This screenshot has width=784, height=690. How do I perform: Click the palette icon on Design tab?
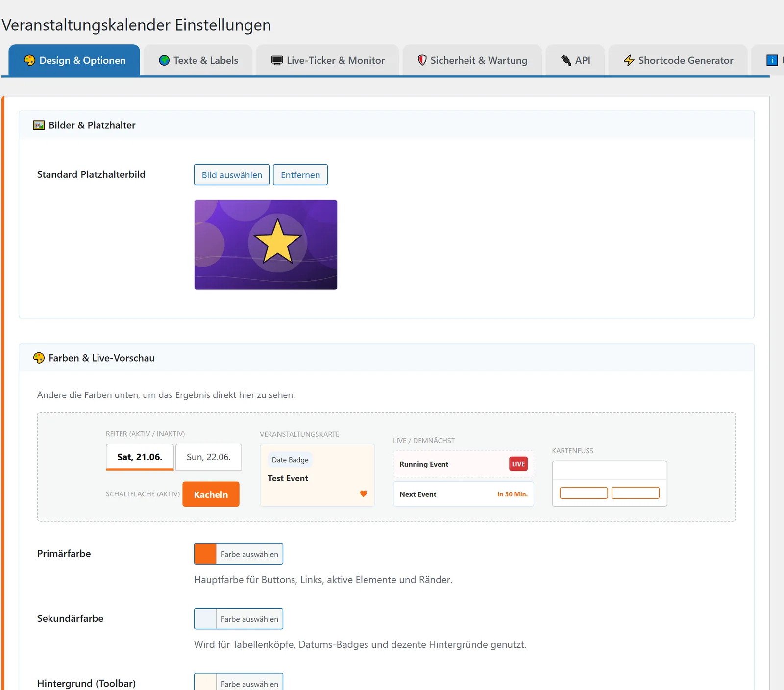pos(29,60)
